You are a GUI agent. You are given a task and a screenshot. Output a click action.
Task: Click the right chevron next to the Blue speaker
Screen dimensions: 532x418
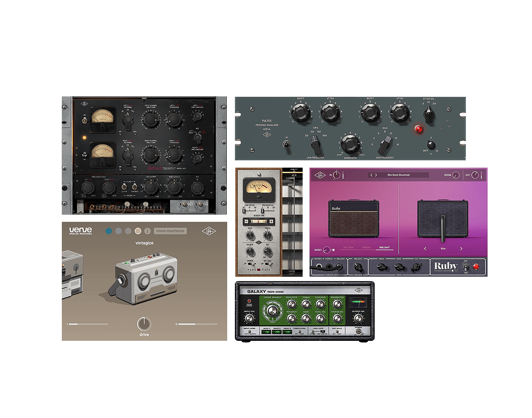coord(461,249)
